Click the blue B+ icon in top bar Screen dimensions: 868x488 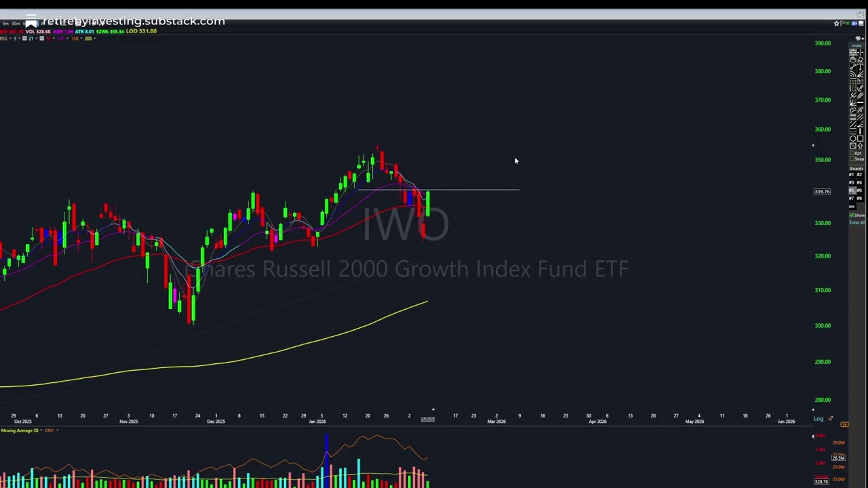pyautogui.click(x=854, y=24)
